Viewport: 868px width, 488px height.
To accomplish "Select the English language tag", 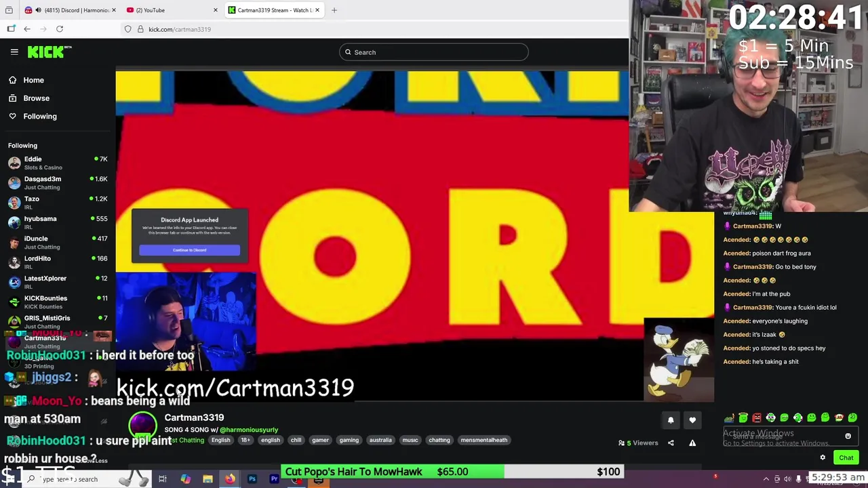I will point(220,440).
